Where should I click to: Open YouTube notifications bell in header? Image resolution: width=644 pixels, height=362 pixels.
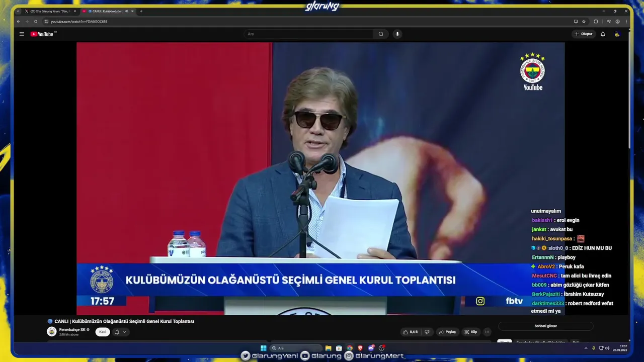pyautogui.click(x=603, y=34)
